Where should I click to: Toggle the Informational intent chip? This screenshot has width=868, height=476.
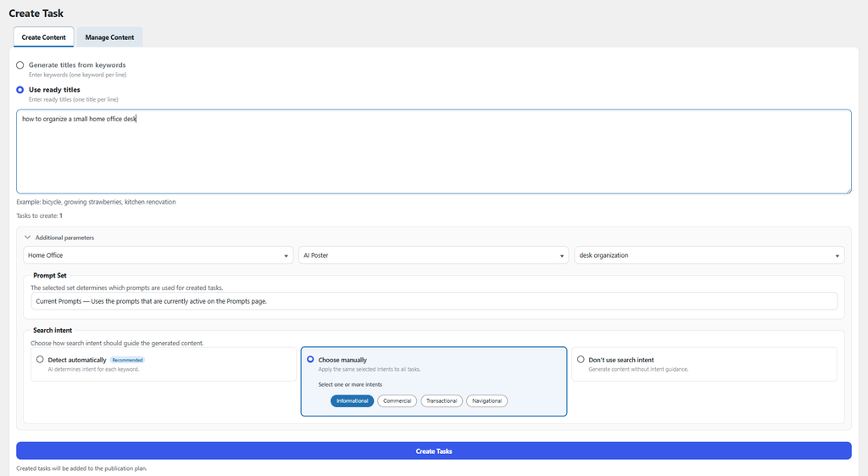point(352,400)
